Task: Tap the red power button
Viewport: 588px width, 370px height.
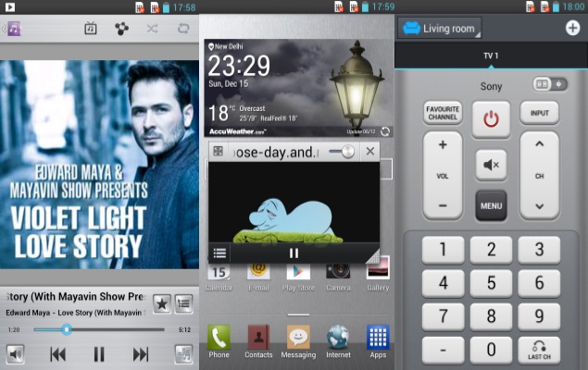Action: (x=491, y=119)
